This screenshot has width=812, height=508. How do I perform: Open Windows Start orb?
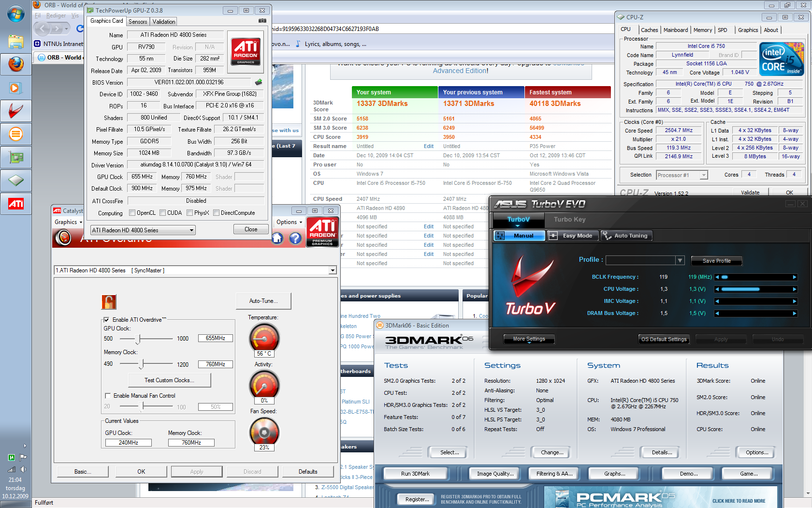(x=15, y=14)
